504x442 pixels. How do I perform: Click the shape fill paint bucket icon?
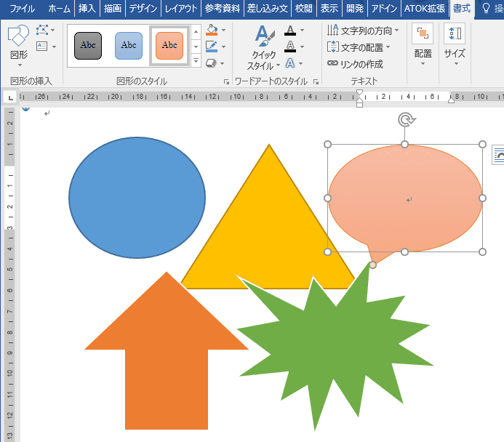point(211,31)
